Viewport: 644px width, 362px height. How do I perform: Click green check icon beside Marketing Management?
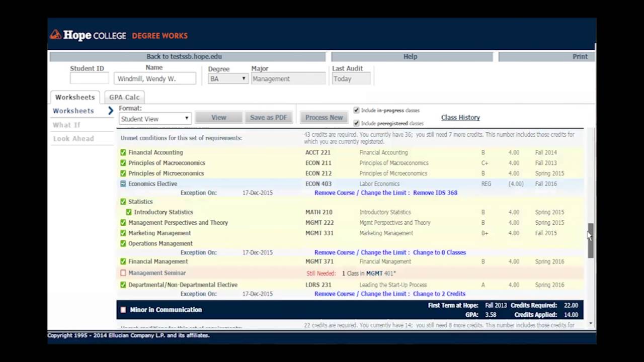coord(123,233)
